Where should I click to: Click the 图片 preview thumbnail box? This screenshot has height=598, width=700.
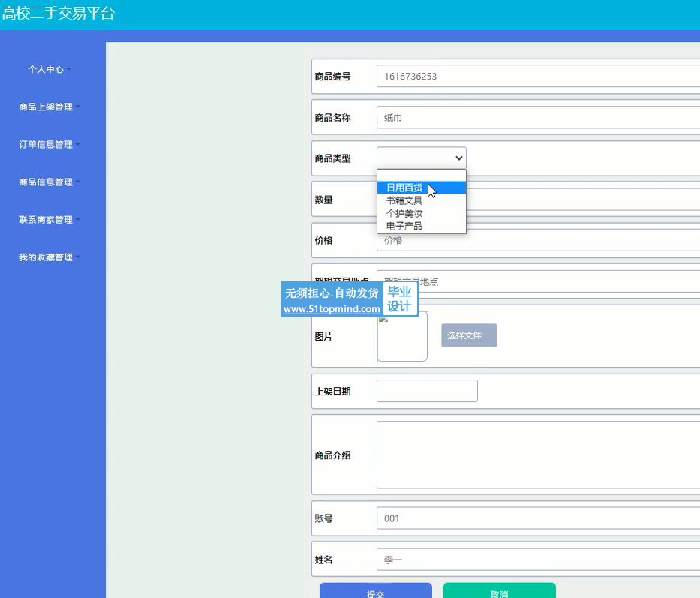(402, 336)
